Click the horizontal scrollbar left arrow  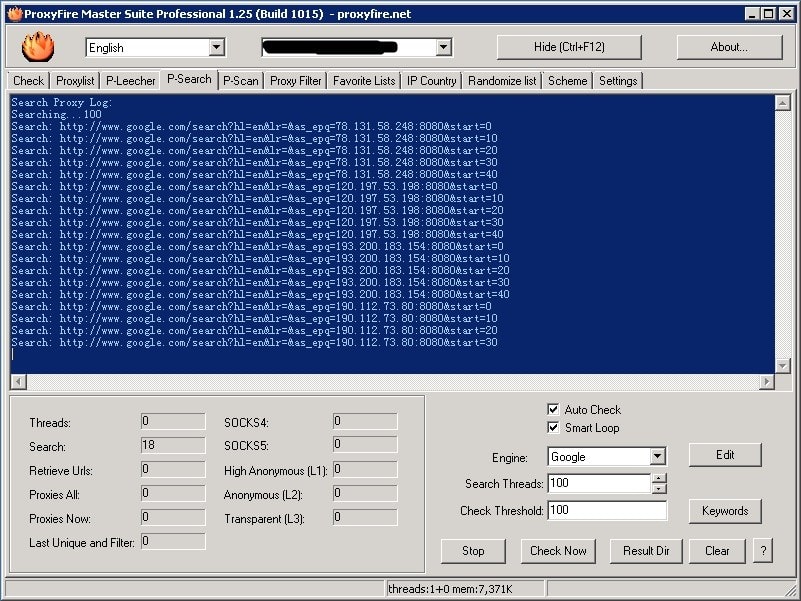(18, 382)
